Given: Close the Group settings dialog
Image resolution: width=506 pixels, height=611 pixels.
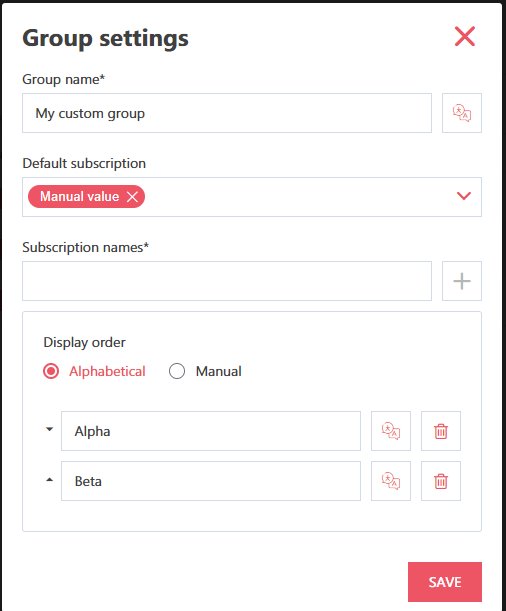Looking at the screenshot, I should (x=465, y=37).
